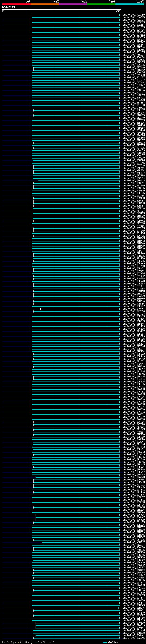Select UniRef100_P23569 label

(133, 95)
